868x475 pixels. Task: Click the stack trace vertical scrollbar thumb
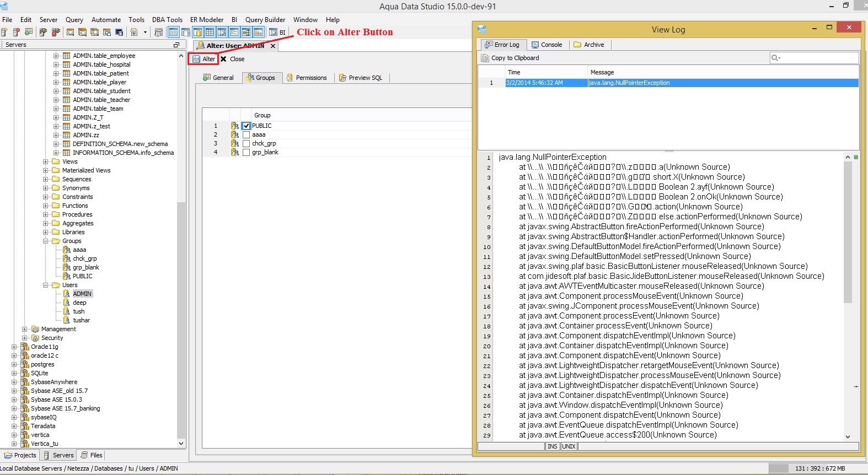tap(848, 232)
